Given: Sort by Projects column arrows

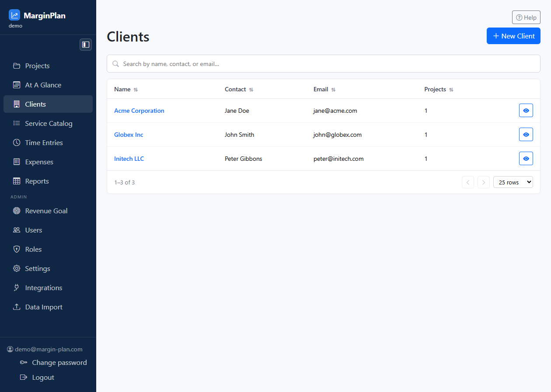Looking at the screenshot, I should [451, 90].
